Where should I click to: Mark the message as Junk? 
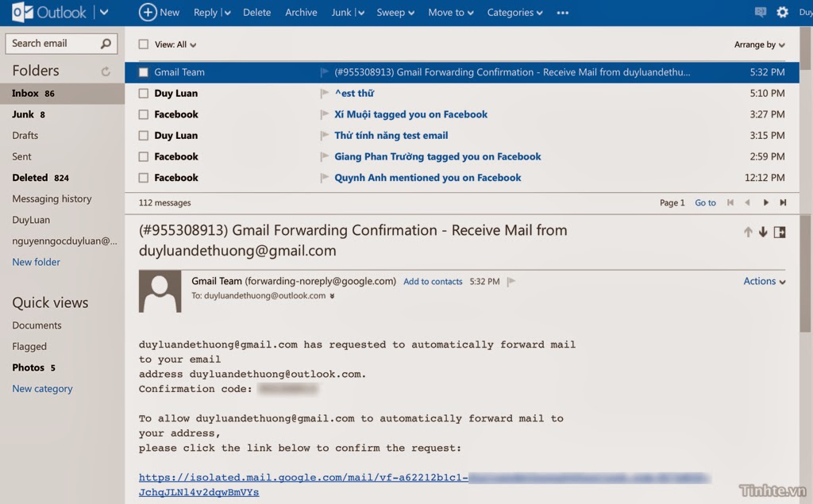coord(341,13)
